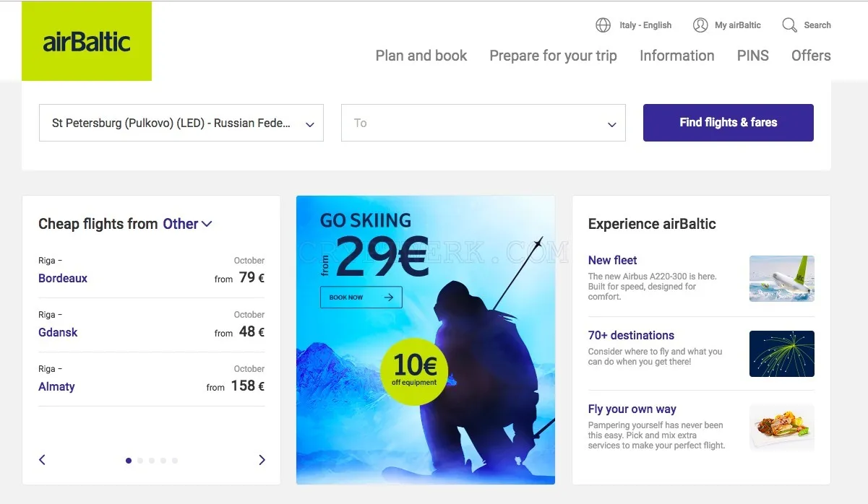The height and width of the screenshot is (504, 868).
Task: Click the meal Fly your own way thumbnail
Action: [x=782, y=427]
